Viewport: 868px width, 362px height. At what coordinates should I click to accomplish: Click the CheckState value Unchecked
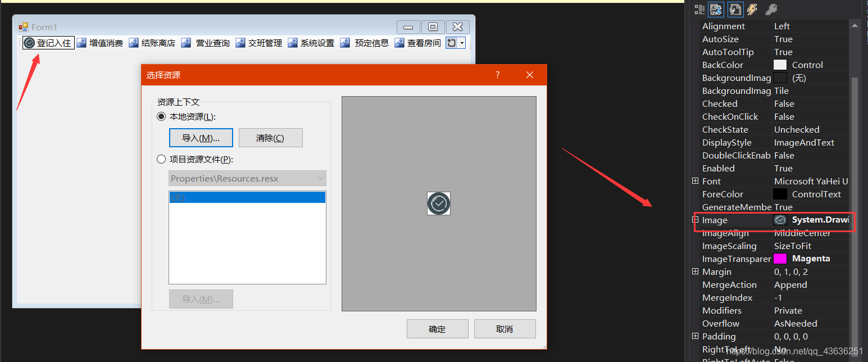pyautogui.click(x=797, y=129)
